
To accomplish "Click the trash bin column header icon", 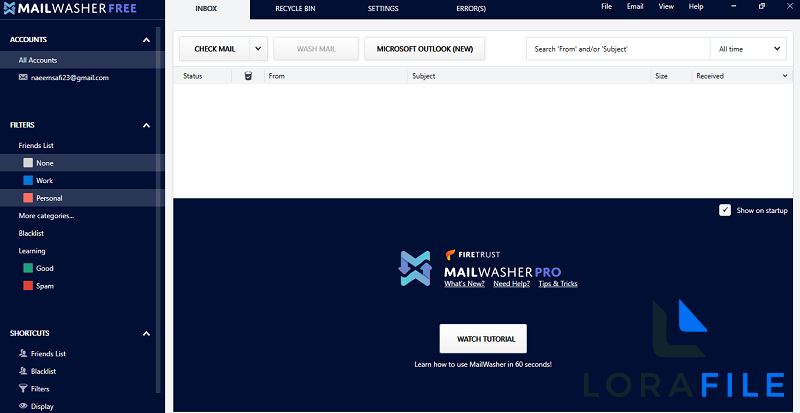I will pyautogui.click(x=248, y=76).
